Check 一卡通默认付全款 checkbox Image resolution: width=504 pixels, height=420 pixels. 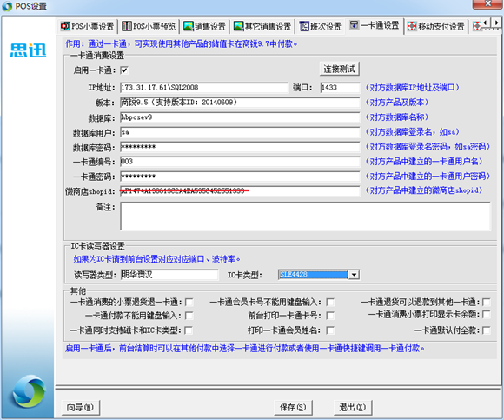click(487, 330)
